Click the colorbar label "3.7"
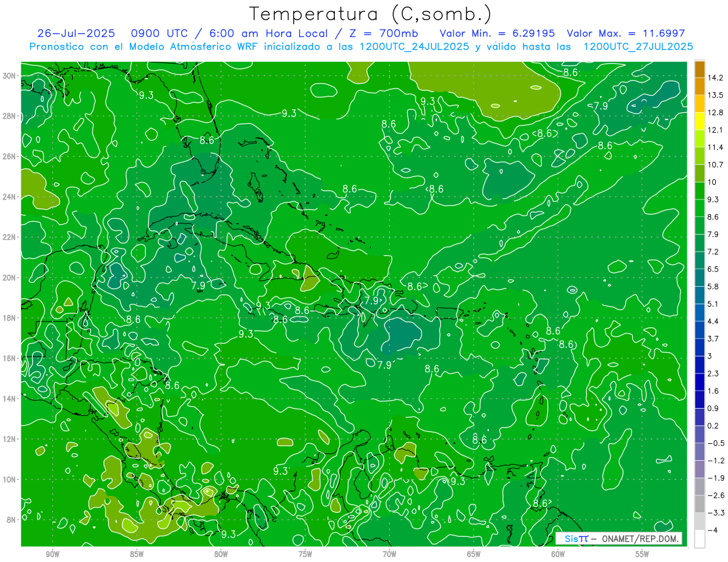Screen dimensions: 728x562 point(713,338)
